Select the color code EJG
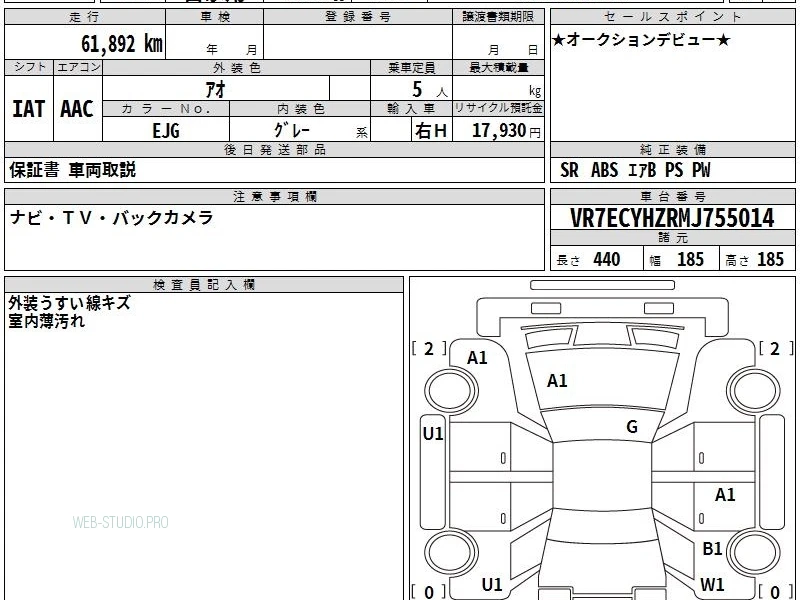This screenshot has height=600, width=800. pos(166,130)
